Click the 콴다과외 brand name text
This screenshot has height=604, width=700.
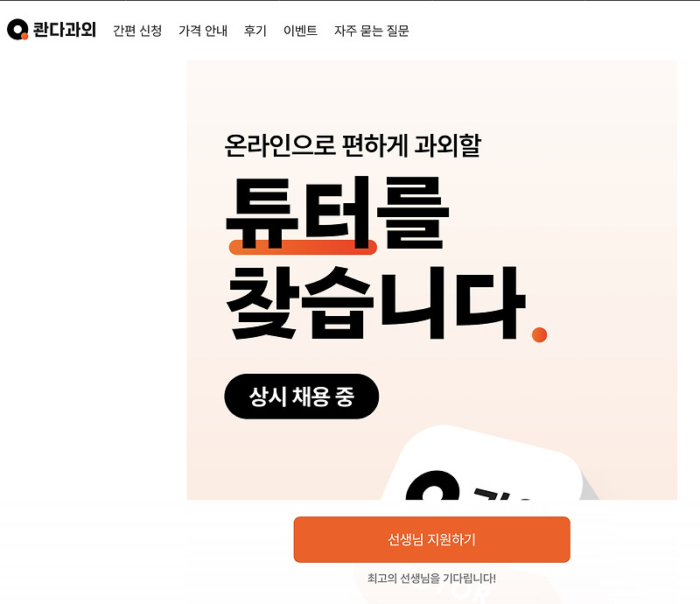point(64,30)
